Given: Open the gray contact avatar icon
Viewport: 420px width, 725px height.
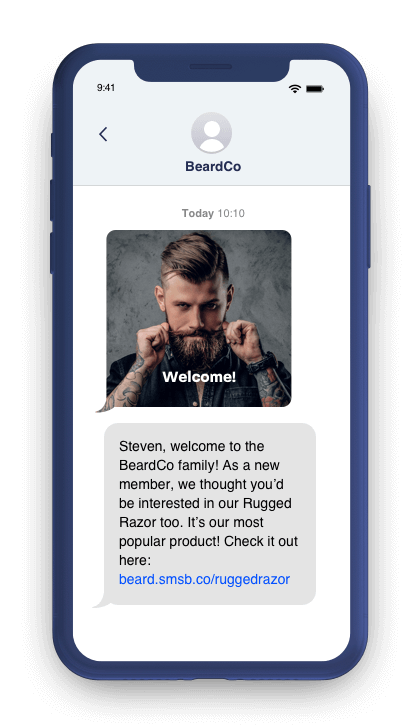Looking at the screenshot, I should 211,133.
